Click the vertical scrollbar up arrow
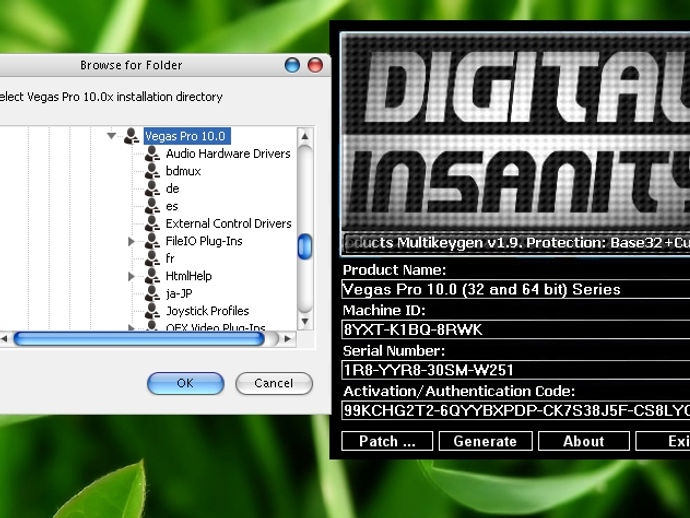 (x=305, y=136)
